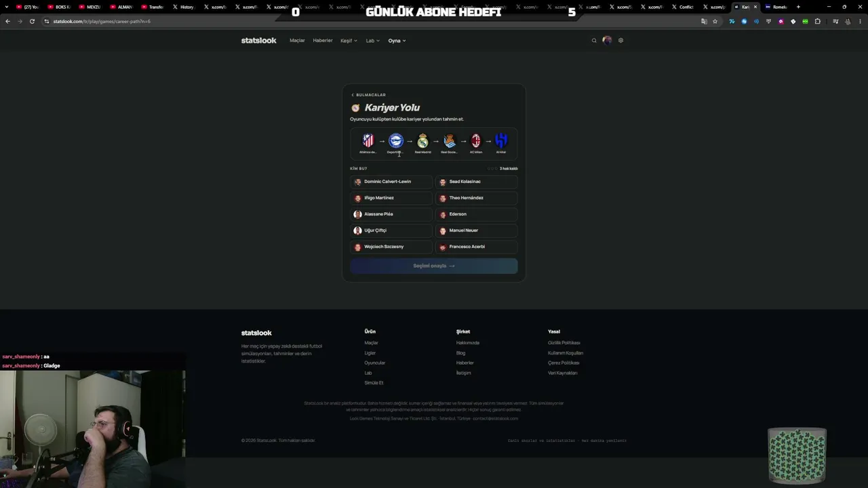Open footer link Ligler
868x488 pixels.
tap(370, 353)
